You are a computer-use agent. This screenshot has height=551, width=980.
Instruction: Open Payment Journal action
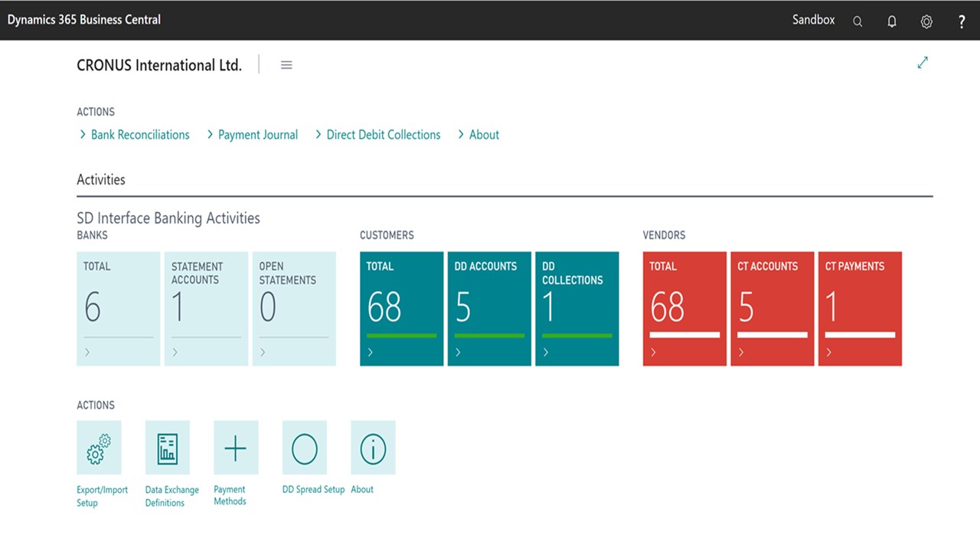coord(253,135)
